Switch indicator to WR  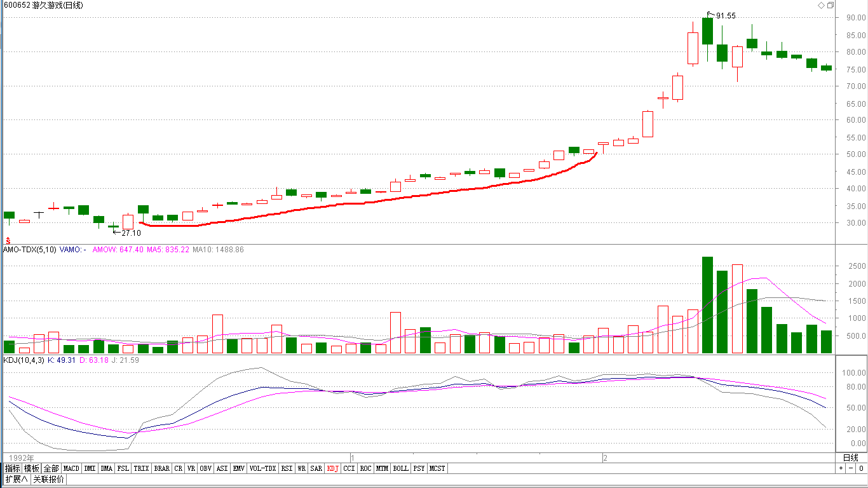302,468
